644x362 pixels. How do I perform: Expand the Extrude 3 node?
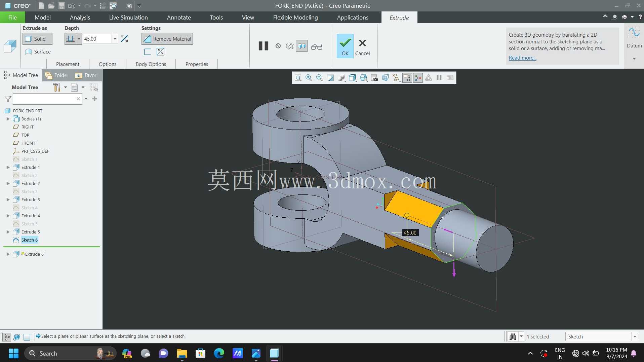8,200
